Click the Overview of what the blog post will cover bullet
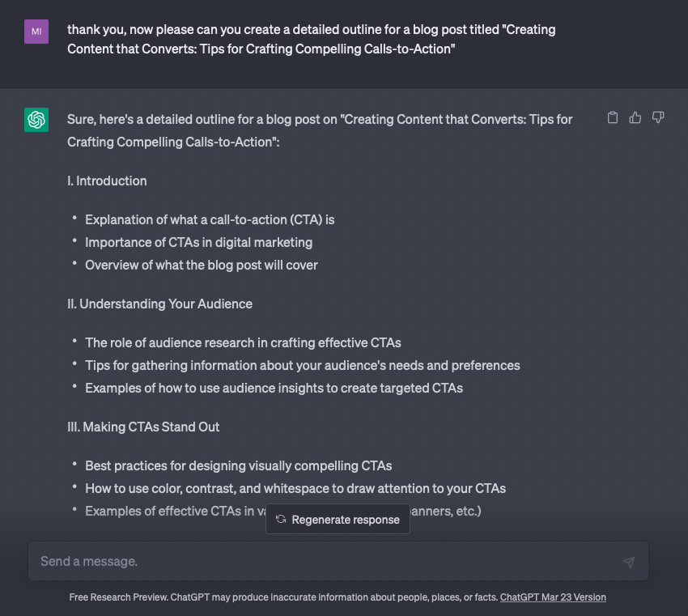Viewport: 688px width, 616px height. point(202,265)
